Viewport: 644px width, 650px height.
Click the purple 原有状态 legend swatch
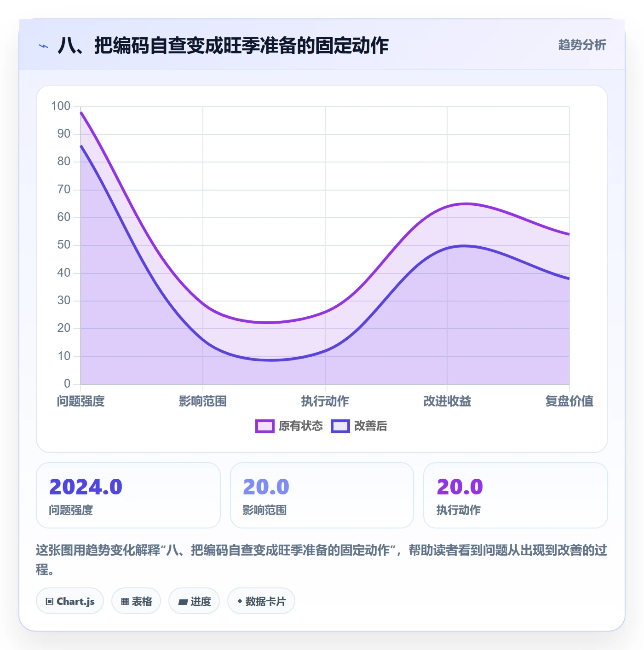264,426
